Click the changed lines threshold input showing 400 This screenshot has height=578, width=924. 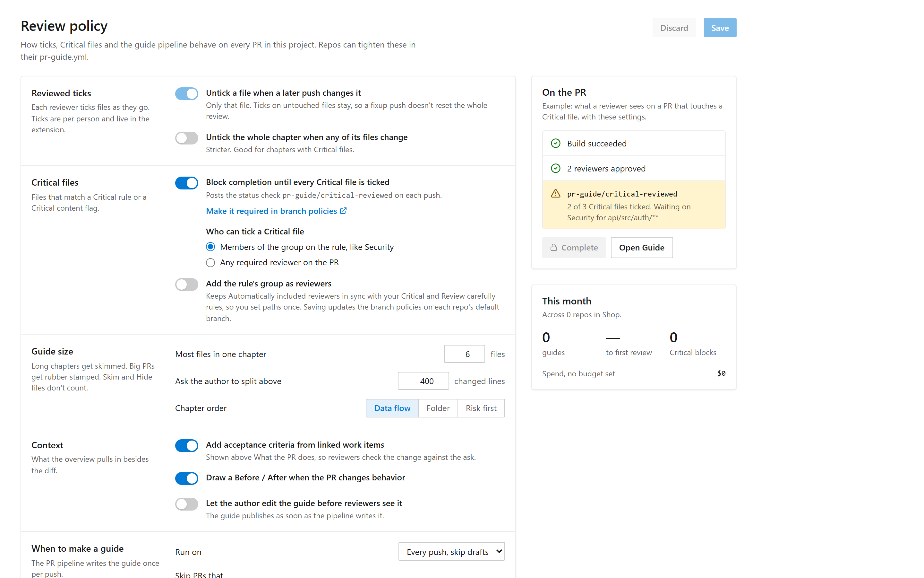point(423,381)
